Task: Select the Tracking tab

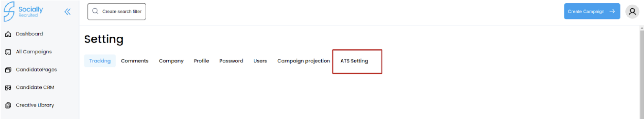Action: [x=100, y=61]
